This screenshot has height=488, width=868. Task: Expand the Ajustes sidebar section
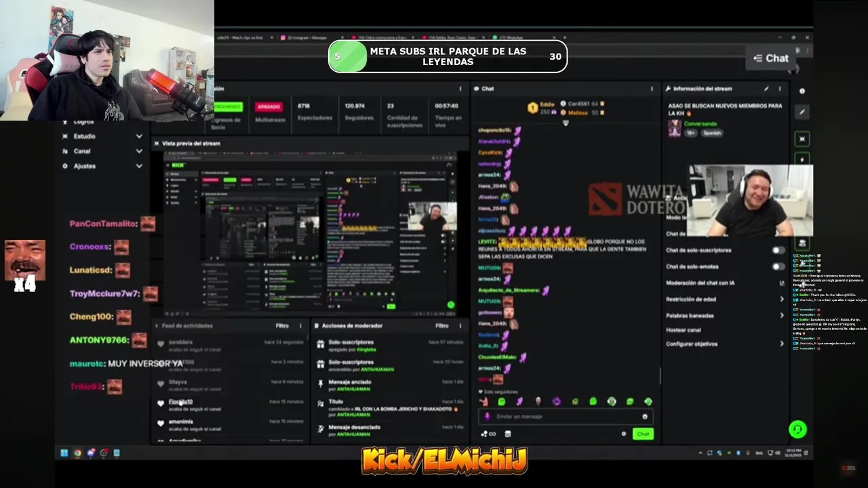(x=102, y=166)
